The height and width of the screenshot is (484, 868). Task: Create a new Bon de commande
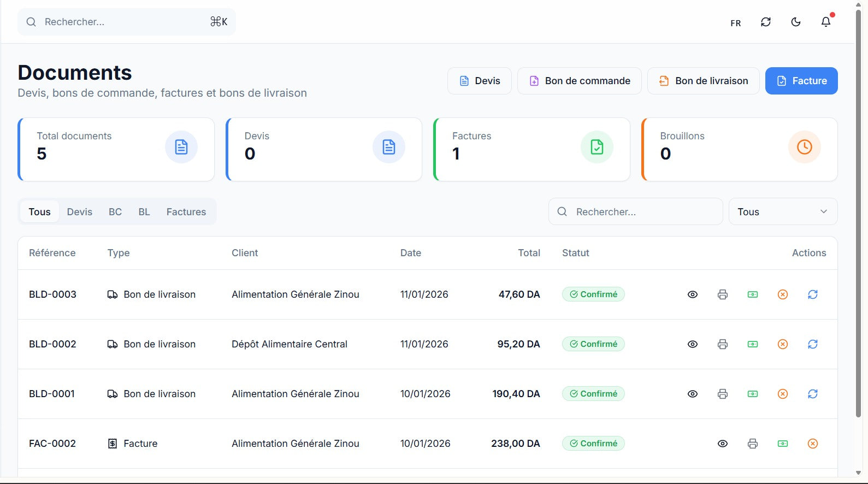click(x=579, y=81)
